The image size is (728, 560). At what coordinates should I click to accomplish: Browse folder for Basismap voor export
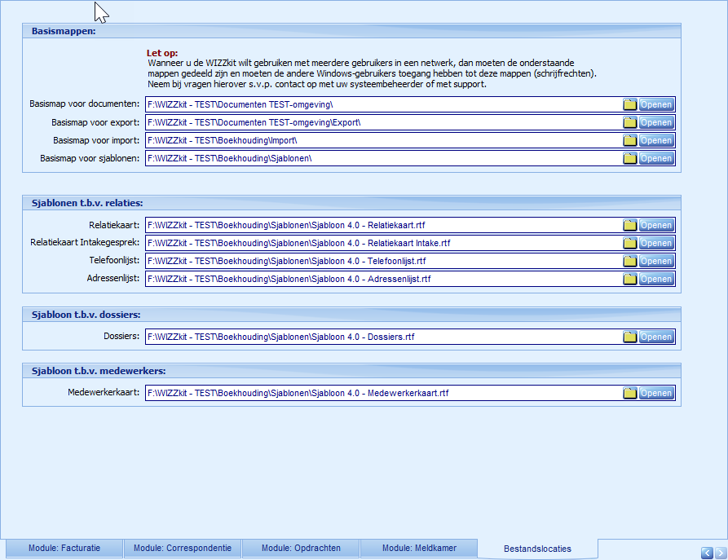pos(629,122)
